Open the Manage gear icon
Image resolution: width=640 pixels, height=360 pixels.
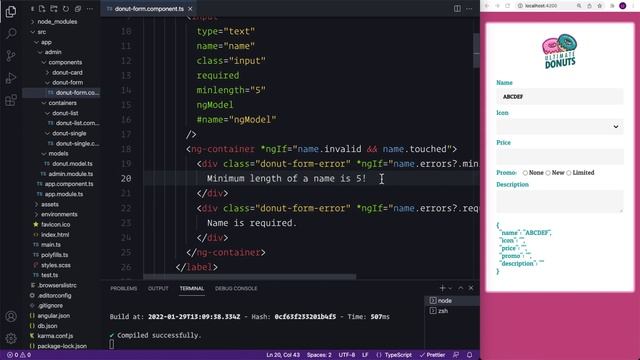coord(11,338)
